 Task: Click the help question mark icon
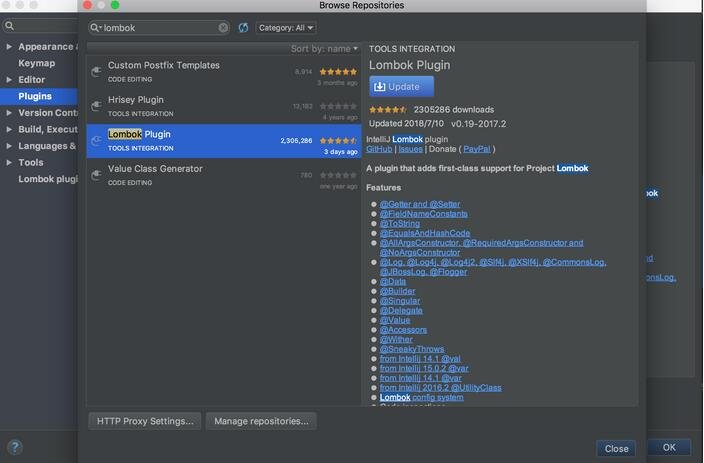click(x=14, y=447)
